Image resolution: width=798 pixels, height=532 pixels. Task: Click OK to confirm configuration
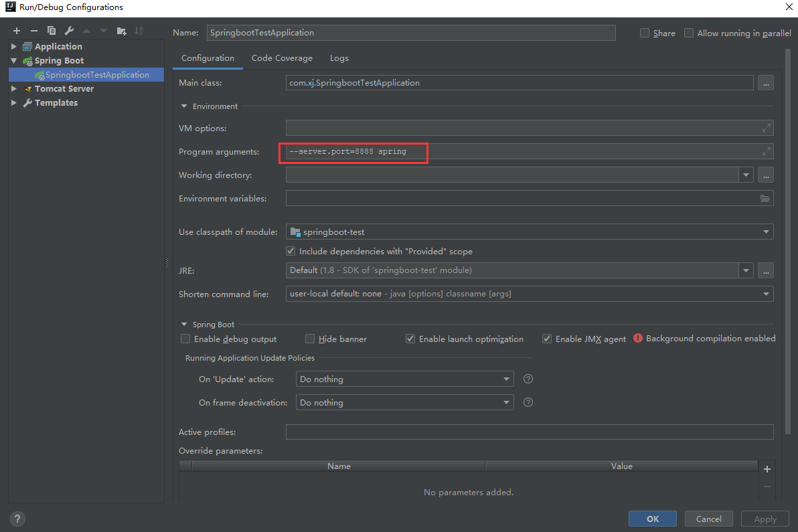coord(653,519)
